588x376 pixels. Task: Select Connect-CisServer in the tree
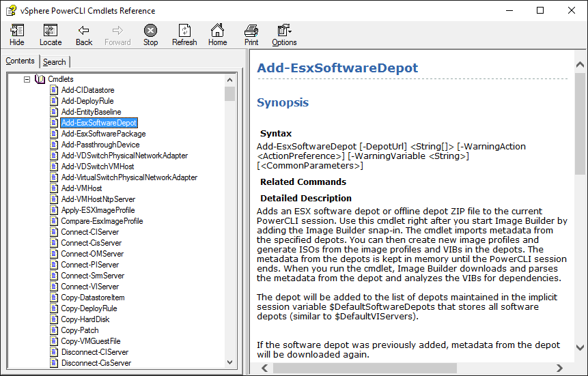(91, 242)
